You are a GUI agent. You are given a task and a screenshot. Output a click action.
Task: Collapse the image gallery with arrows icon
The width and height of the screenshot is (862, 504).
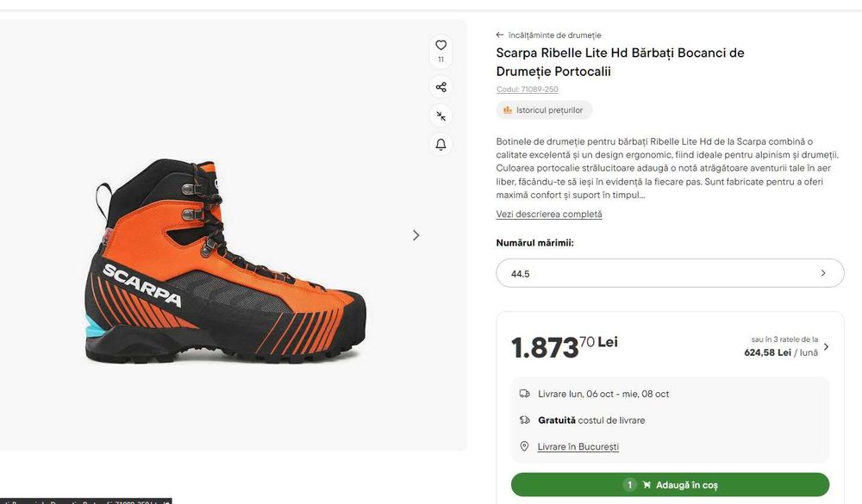point(440,115)
